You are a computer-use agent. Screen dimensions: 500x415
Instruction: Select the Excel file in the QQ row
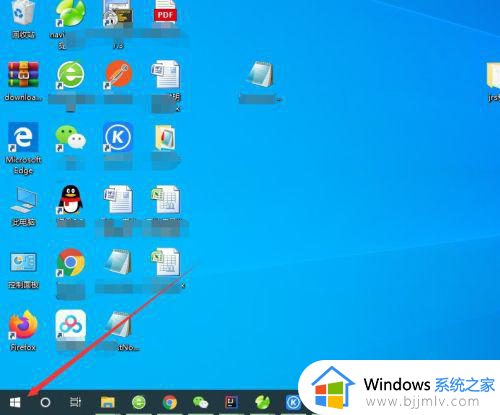point(165,199)
